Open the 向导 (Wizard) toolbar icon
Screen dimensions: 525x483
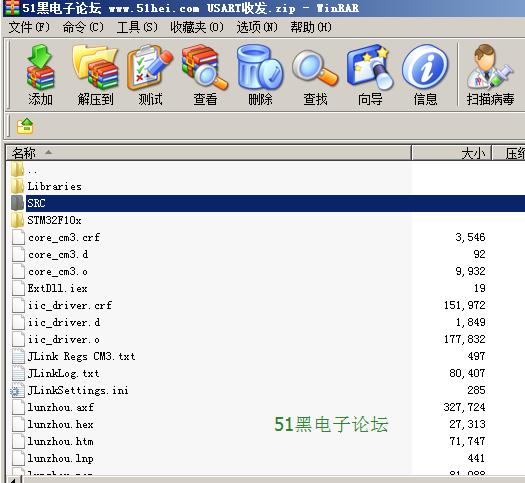pyautogui.click(x=370, y=68)
